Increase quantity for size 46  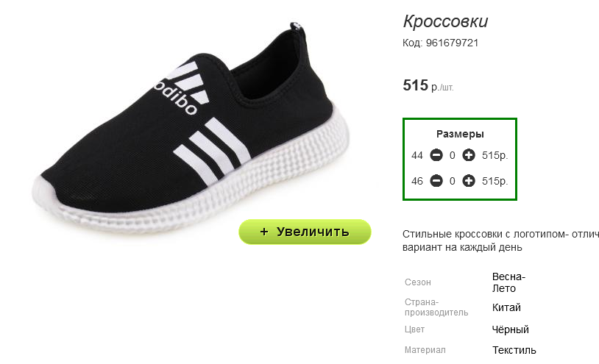pos(469,181)
